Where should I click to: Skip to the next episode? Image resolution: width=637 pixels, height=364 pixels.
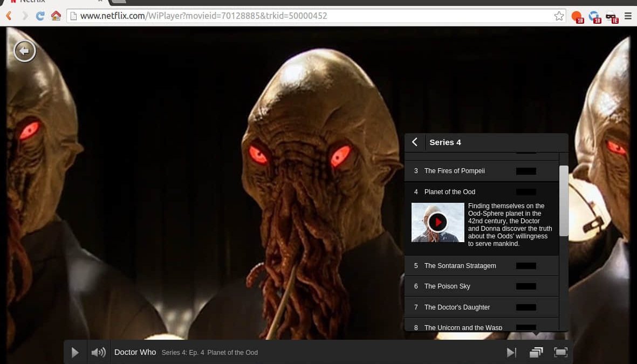[x=511, y=352]
